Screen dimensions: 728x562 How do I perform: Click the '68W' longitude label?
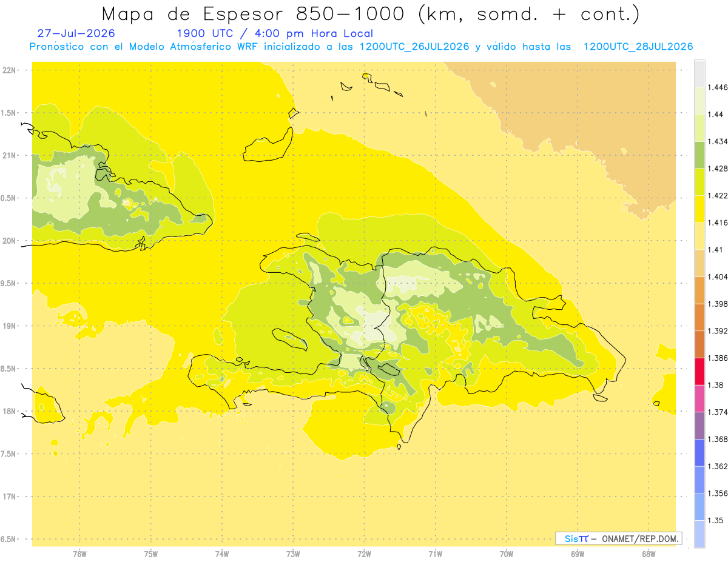coord(649,554)
